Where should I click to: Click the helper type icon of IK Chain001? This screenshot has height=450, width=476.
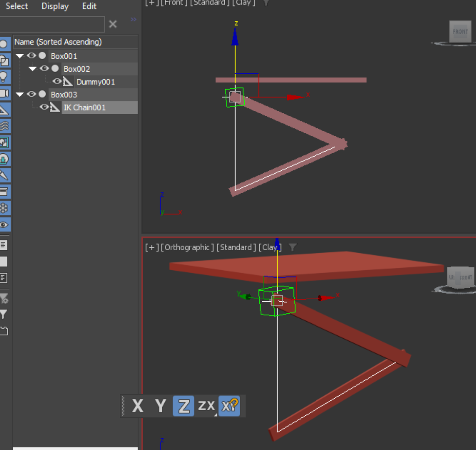click(55, 107)
